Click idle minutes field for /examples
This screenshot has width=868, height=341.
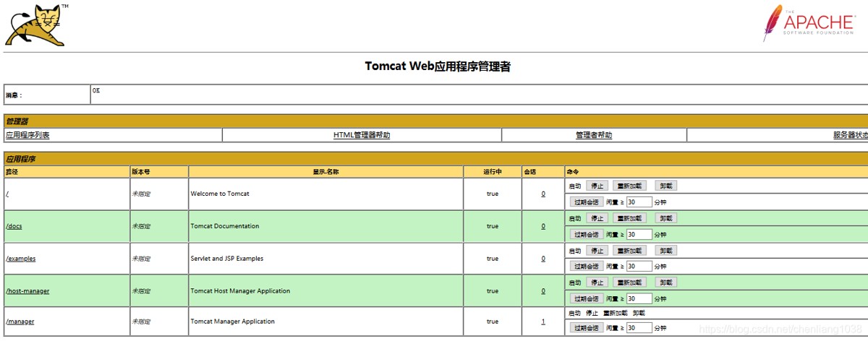(x=639, y=267)
